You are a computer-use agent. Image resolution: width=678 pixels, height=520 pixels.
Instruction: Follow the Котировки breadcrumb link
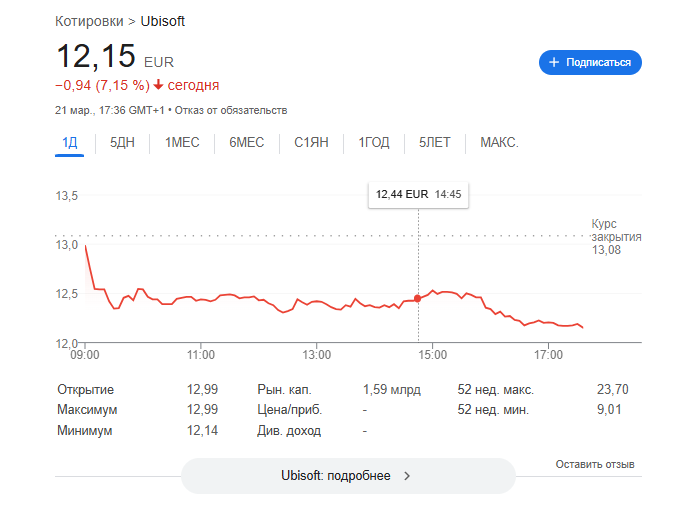89,21
